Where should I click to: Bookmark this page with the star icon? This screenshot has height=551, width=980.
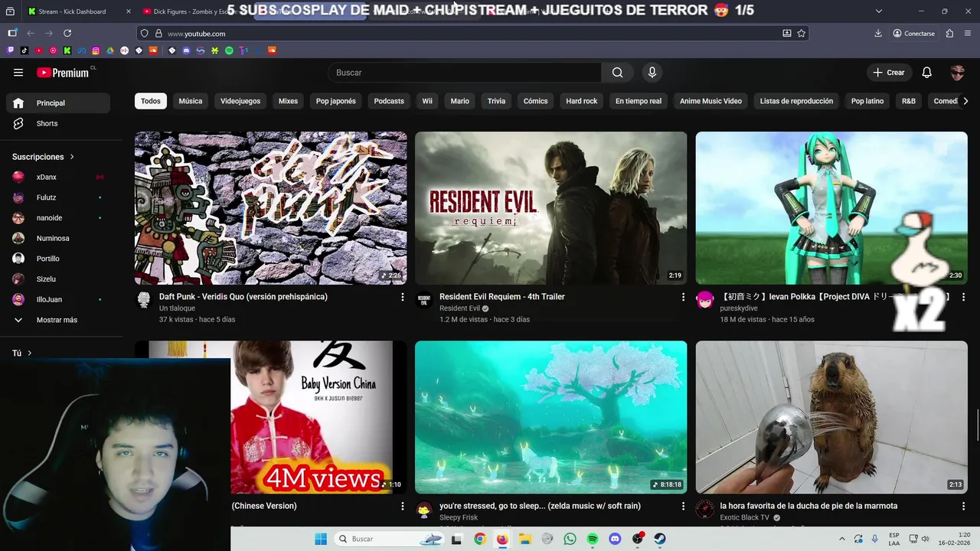coord(802,34)
